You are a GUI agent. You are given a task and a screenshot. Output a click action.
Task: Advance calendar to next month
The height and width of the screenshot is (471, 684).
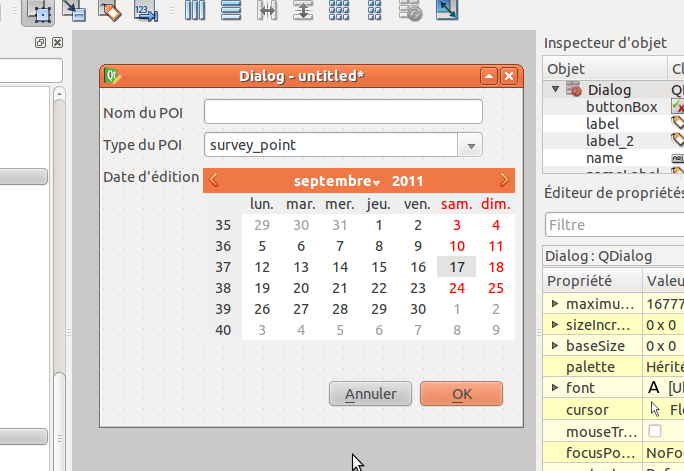pos(504,181)
